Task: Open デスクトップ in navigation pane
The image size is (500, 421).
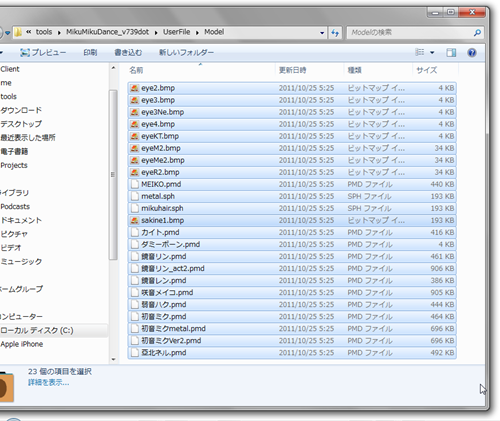Action: (x=21, y=124)
